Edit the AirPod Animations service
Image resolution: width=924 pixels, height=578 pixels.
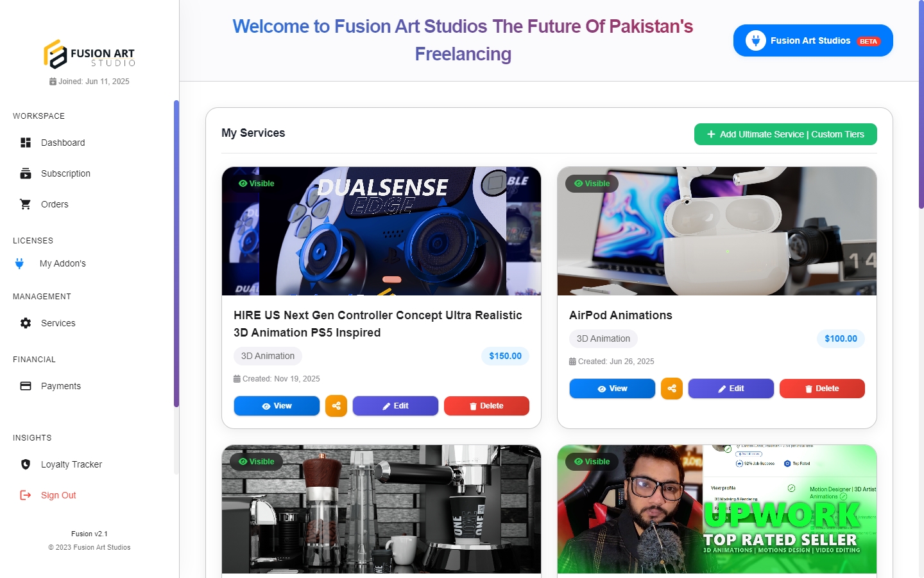click(731, 389)
